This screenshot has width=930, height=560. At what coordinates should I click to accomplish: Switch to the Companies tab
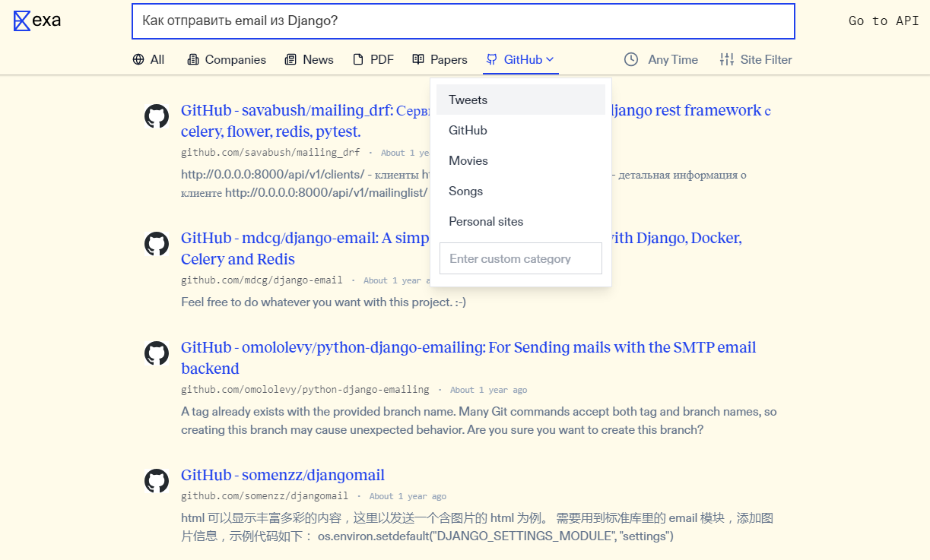tap(227, 59)
